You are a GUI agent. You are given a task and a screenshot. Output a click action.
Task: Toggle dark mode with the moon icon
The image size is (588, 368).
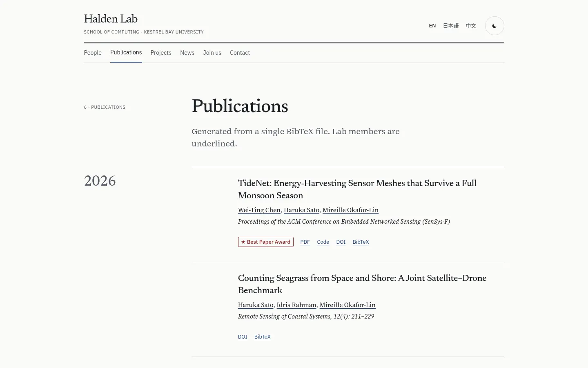click(494, 26)
